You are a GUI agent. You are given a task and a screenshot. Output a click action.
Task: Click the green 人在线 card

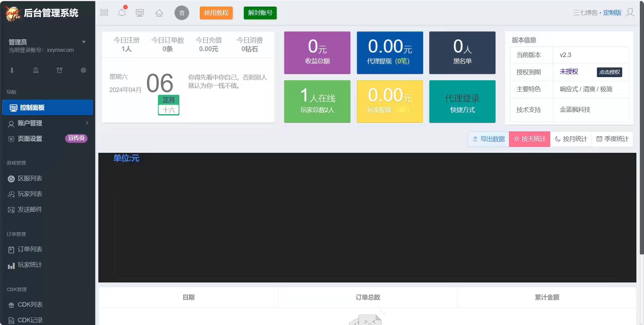click(317, 101)
